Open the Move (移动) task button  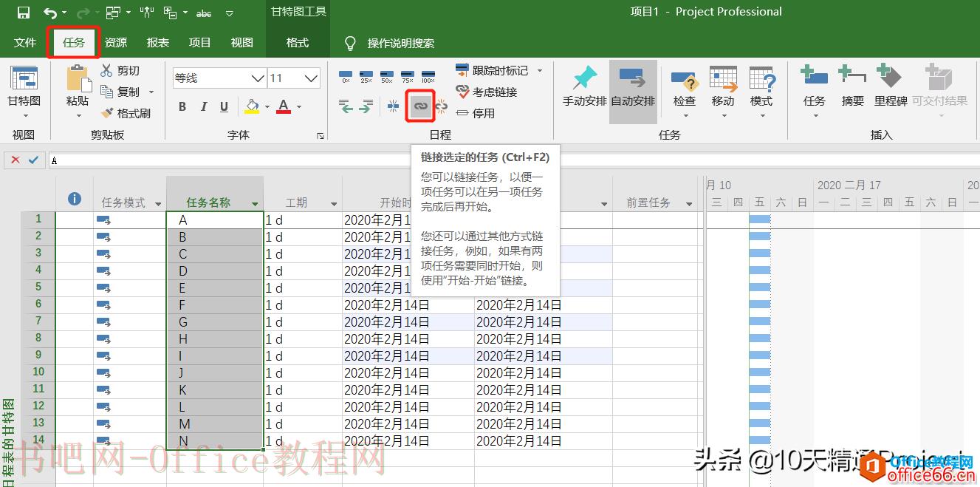(x=723, y=90)
